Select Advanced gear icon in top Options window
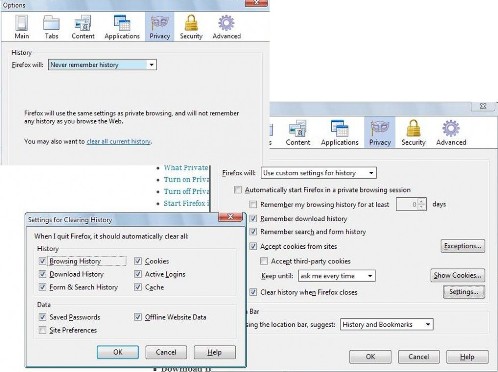This screenshot has width=498, height=372. tap(227, 27)
